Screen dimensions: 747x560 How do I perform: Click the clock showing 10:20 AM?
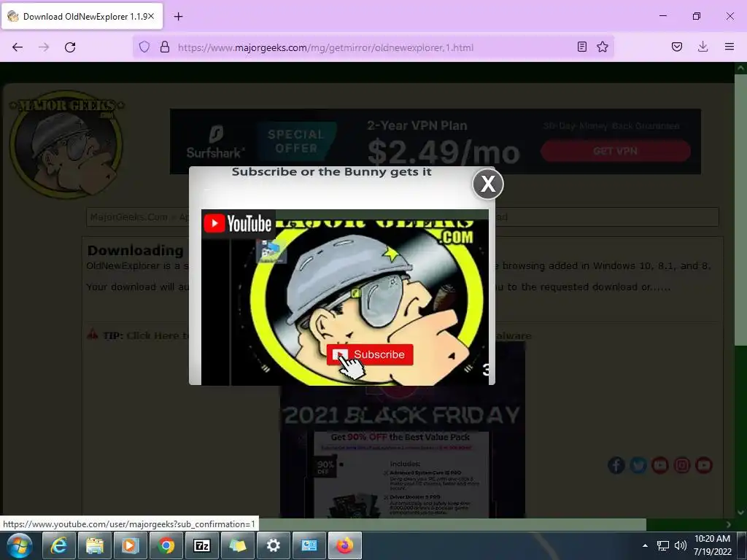[x=712, y=539]
